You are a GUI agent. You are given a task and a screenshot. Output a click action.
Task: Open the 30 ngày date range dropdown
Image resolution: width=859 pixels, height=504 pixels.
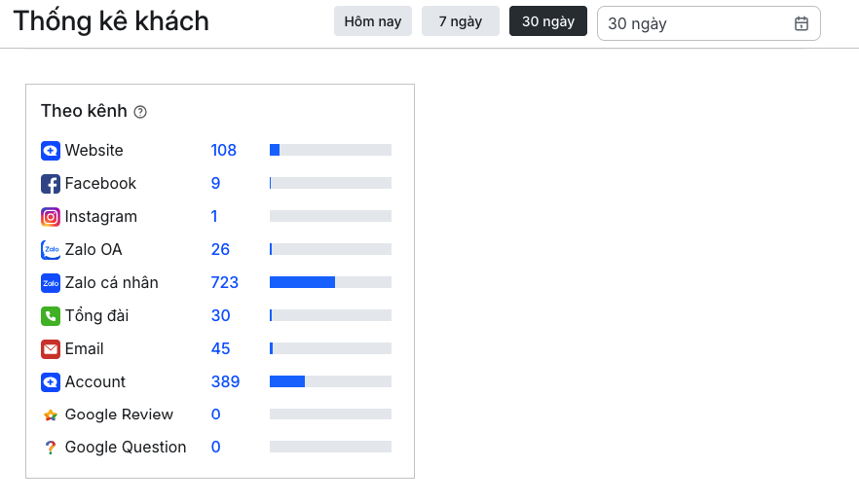tap(696, 23)
